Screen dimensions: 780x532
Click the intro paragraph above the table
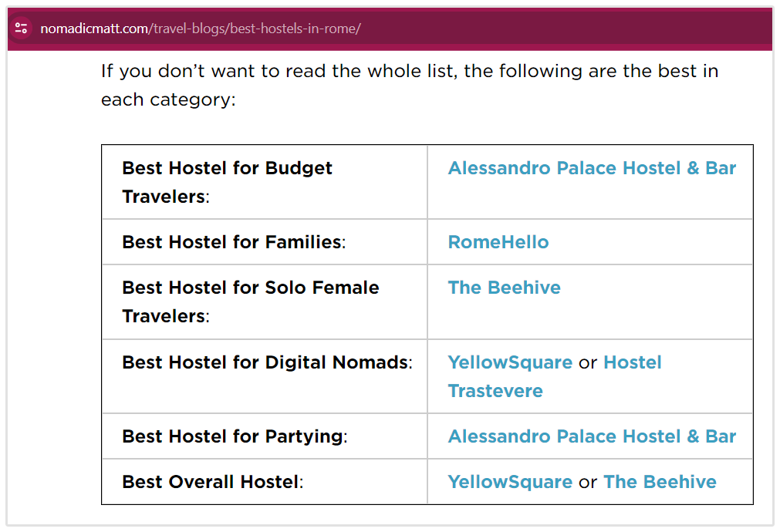tap(409, 85)
